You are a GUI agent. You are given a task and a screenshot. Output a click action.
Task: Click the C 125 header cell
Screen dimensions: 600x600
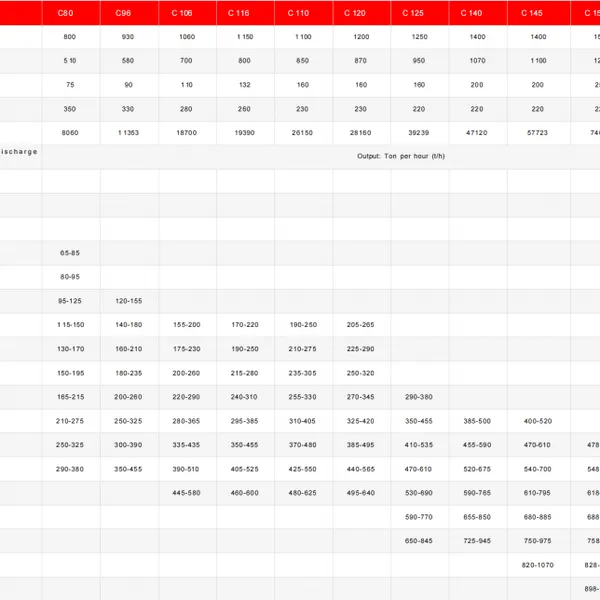pyautogui.click(x=420, y=13)
